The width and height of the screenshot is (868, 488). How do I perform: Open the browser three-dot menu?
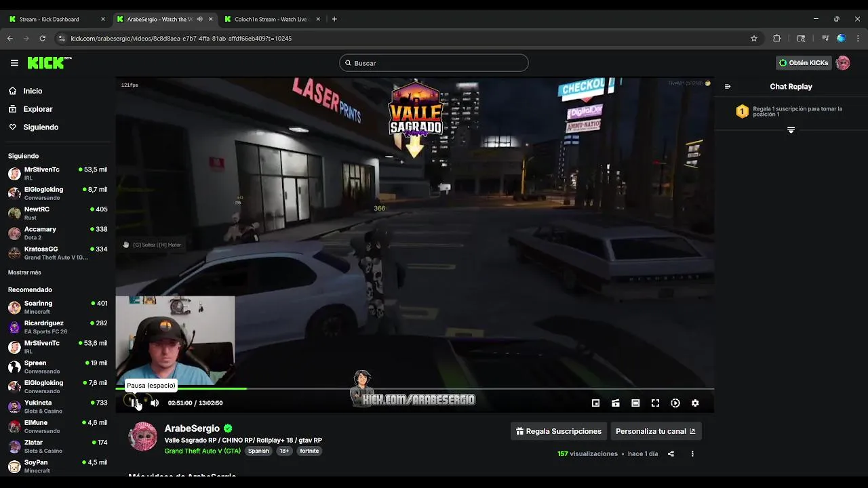tap(858, 39)
